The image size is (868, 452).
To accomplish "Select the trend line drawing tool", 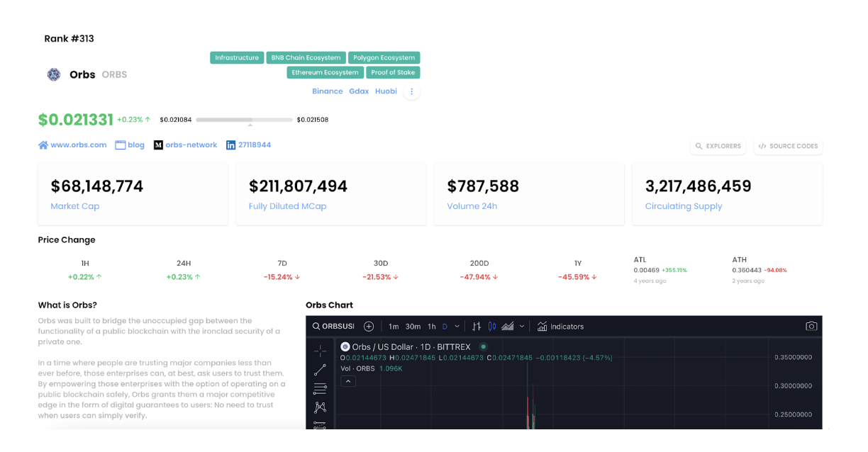I will click(x=320, y=370).
